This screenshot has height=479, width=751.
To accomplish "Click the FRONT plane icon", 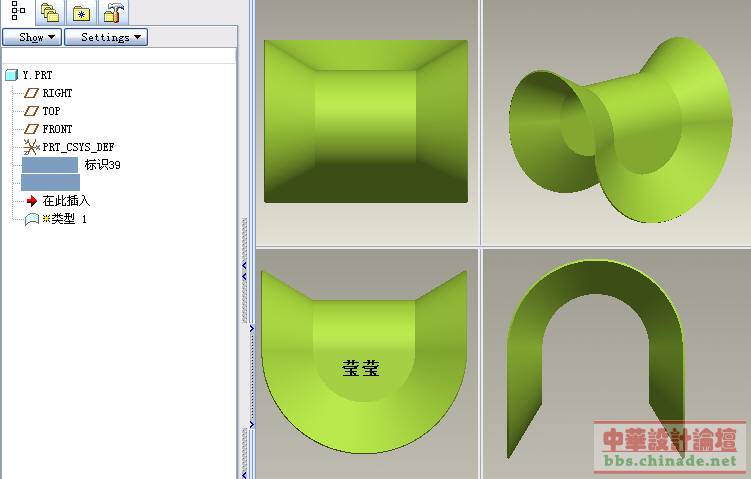I will [x=32, y=129].
